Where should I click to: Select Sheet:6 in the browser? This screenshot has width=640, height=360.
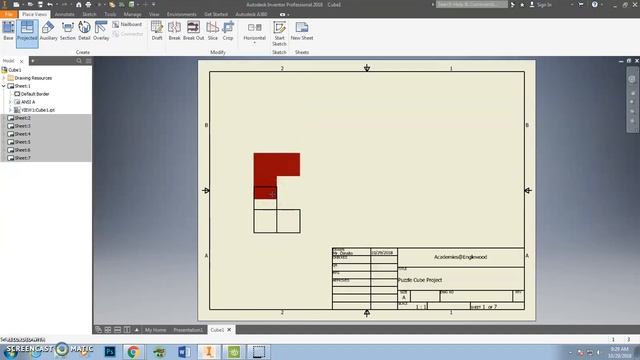point(22,150)
